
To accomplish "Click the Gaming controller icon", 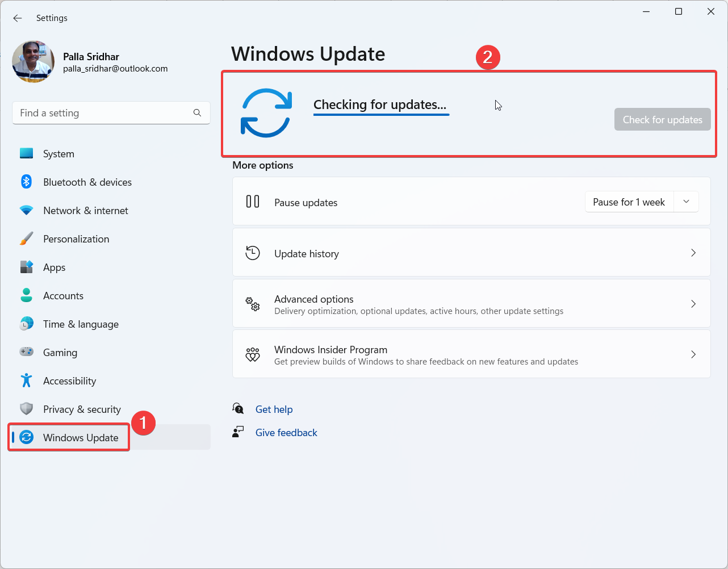I will (x=26, y=352).
